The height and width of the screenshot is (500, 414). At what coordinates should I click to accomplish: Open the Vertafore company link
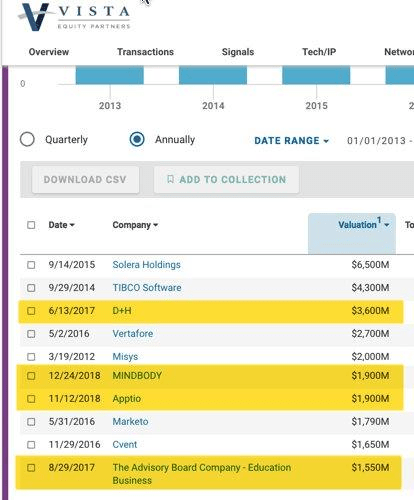[x=133, y=334]
